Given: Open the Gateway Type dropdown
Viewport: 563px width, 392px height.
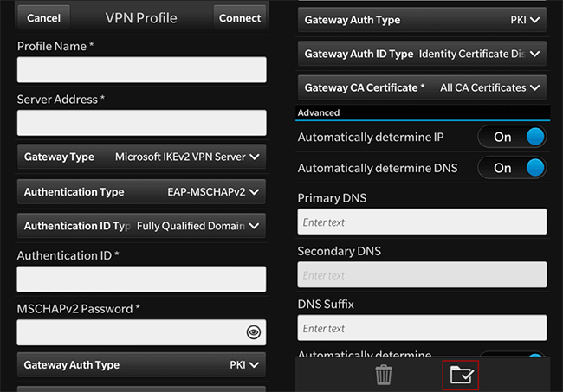Looking at the screenshot, I should (141, 157).
